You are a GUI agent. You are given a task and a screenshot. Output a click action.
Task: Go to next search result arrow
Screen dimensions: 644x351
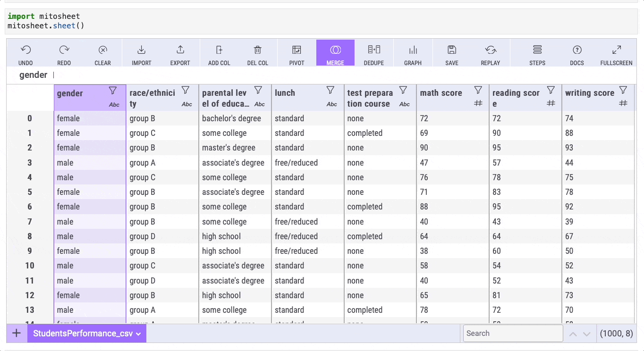587,334
